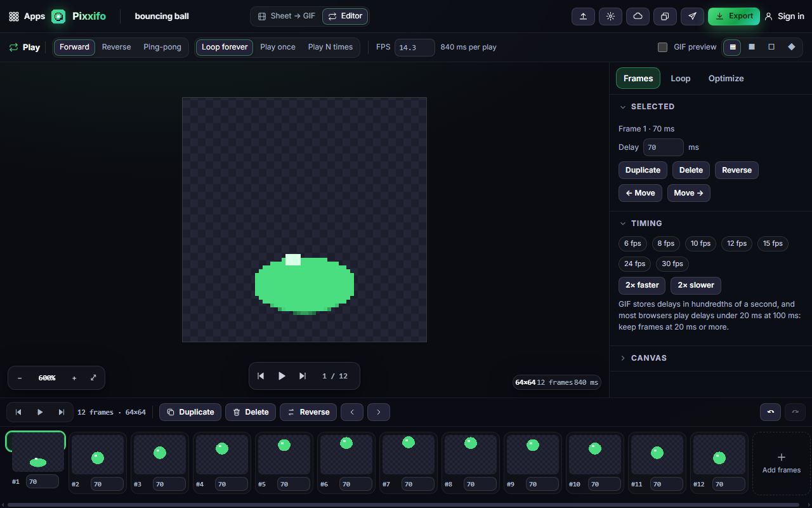Click the fit-to-screen arrows beside zoom
The width and height of the screenshot is (812, 508).
coord(93,378)
